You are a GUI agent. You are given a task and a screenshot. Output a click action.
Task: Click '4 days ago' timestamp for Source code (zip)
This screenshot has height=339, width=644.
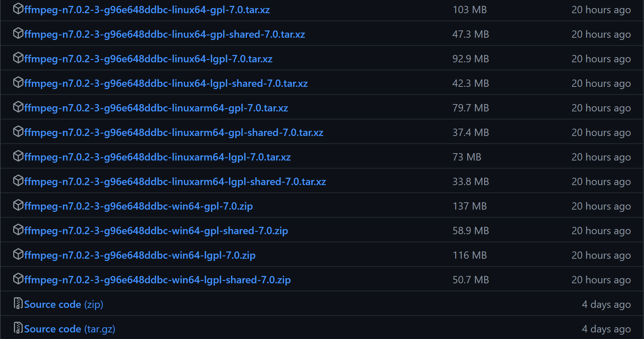pyautogui.click(x=606, y=305)
